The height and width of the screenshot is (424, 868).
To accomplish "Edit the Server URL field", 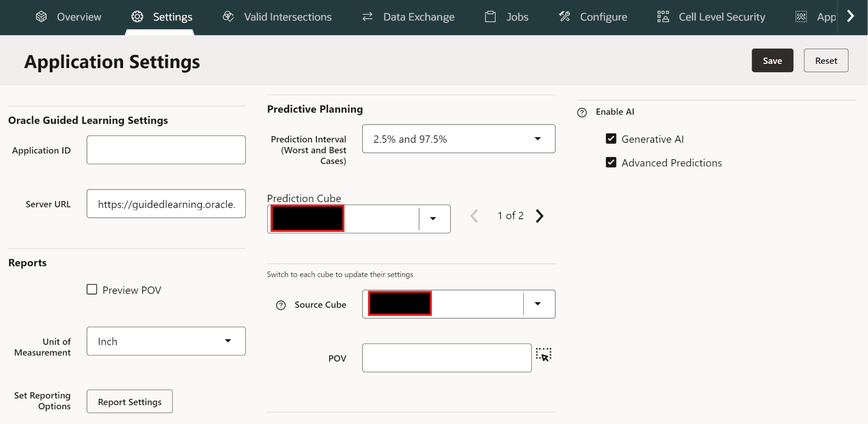I will (166, 204).
